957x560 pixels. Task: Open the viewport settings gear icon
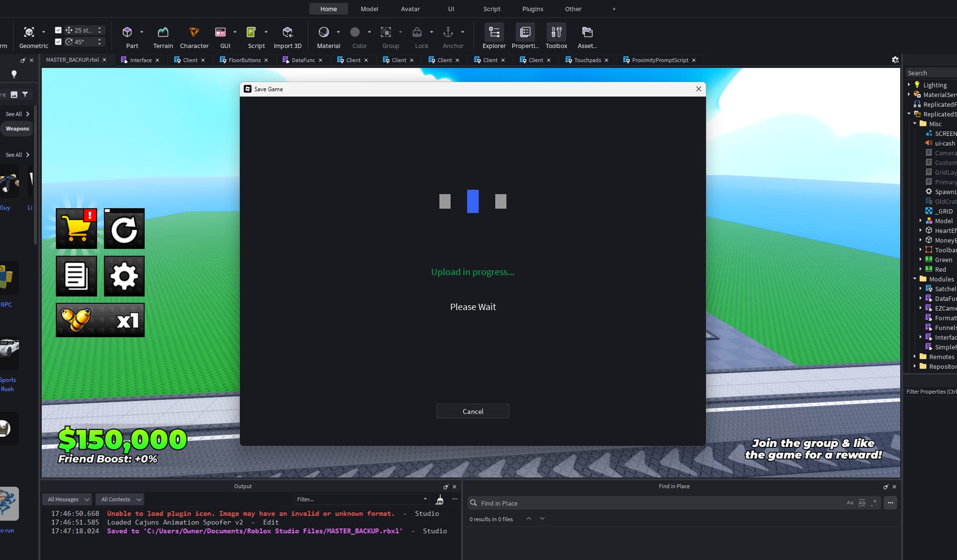(x=895, y=60)
